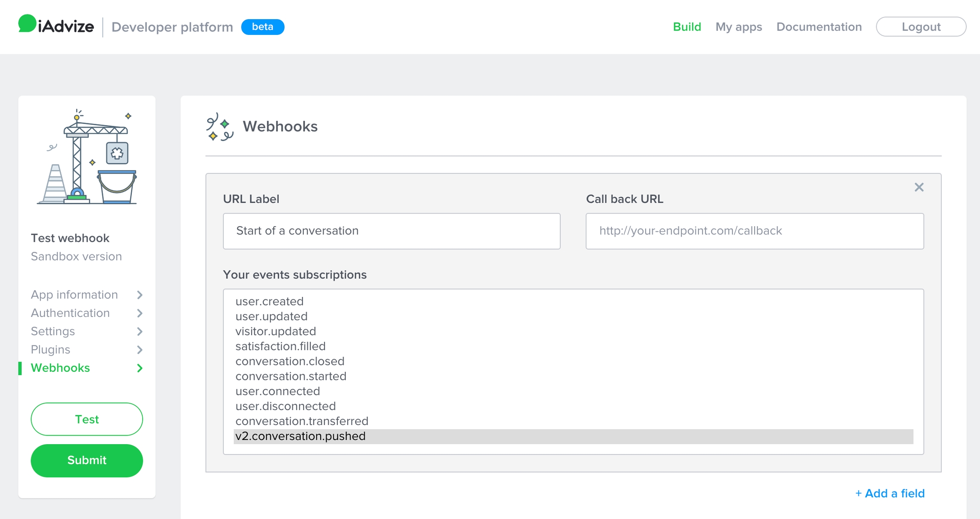Expand App information chevron
The height and width of the screenshot is (519, 980).
(x=140, y=295)
